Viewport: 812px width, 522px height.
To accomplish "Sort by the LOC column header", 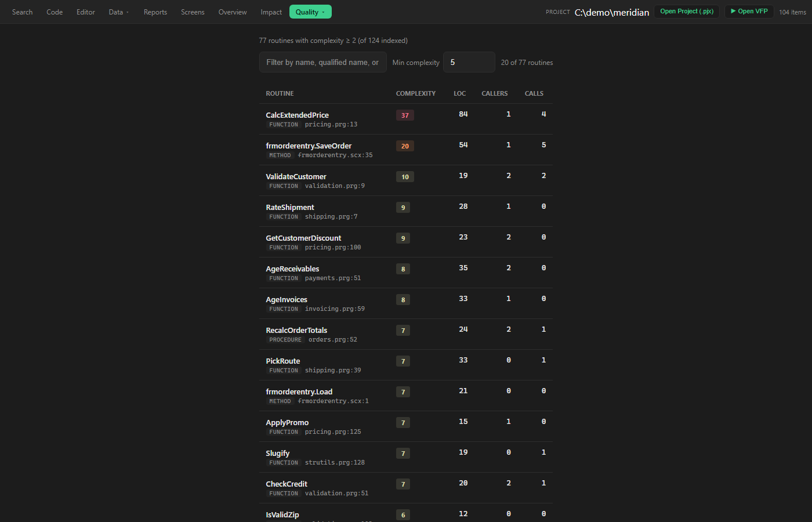I will tap(460, 93).
